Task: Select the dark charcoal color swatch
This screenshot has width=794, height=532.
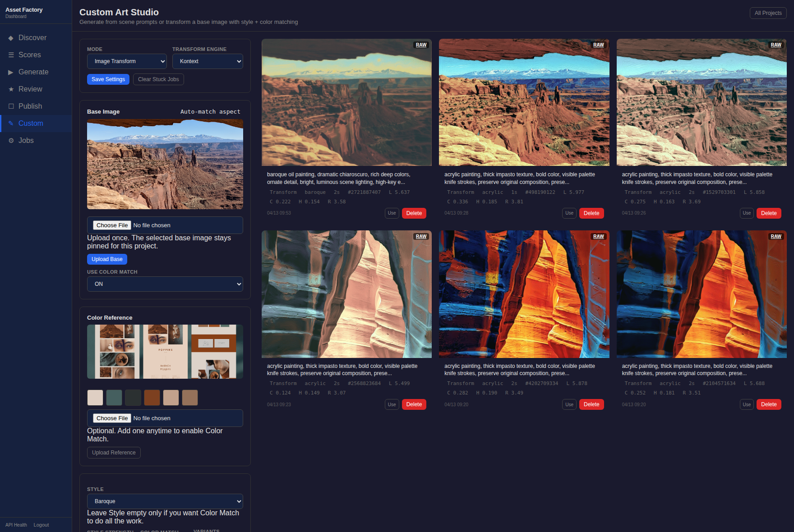Action: 133,398
